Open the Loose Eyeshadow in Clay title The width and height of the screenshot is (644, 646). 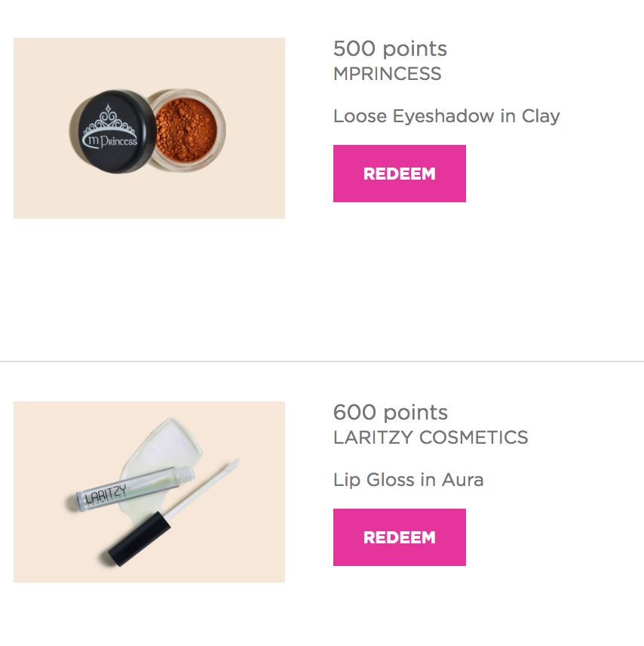point(446,116)
